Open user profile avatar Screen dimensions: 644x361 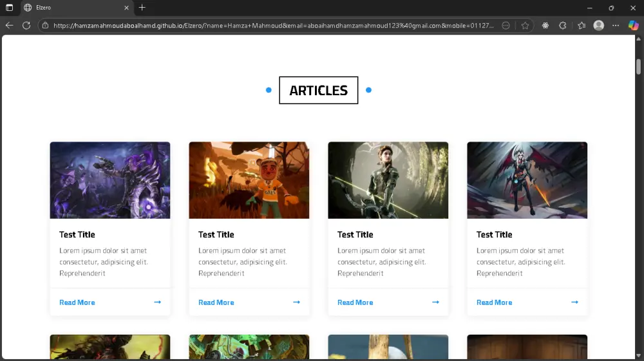coord(599,26)
